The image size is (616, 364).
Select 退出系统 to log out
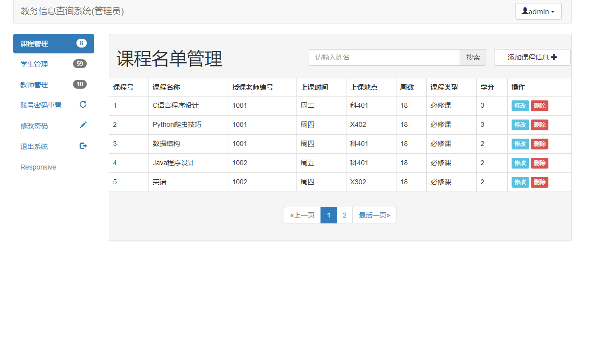pyautogui.click(x=34, y=146)
